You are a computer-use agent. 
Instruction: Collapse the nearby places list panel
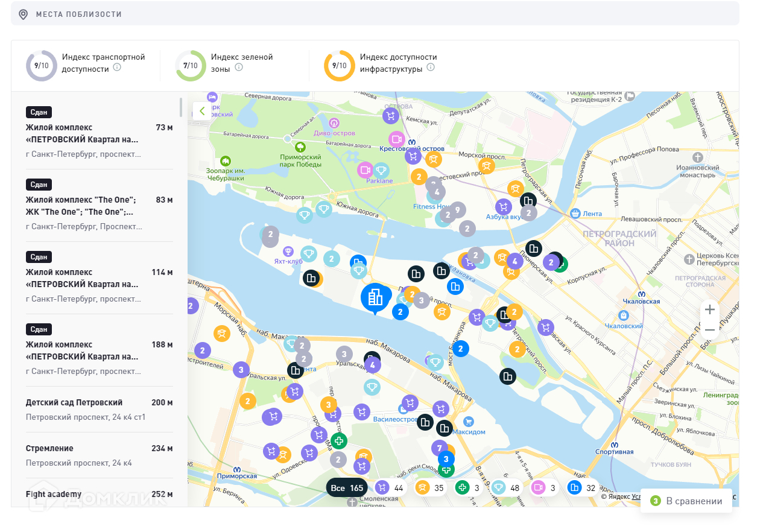(202, 111)
